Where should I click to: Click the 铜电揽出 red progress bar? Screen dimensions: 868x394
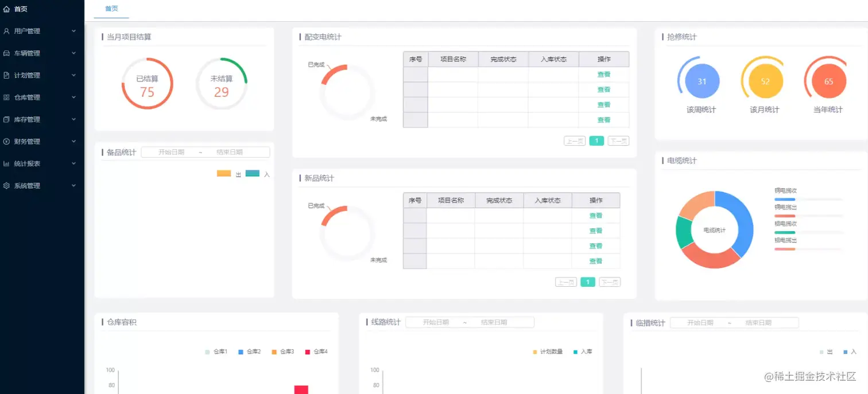[785, 216]
